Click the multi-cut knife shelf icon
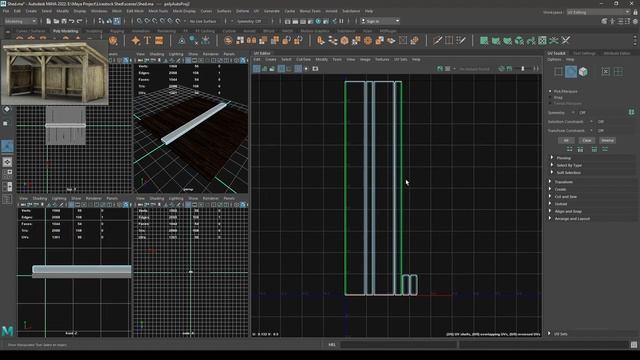The width and height of the screenshot is (640, 360). click(x=437, y=40)
